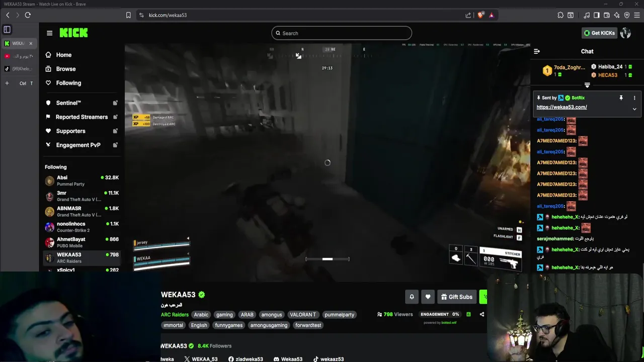This screenshot has height=362, width=644.
Task: Click the ARC Raiders category link
Action: point(175,315)
